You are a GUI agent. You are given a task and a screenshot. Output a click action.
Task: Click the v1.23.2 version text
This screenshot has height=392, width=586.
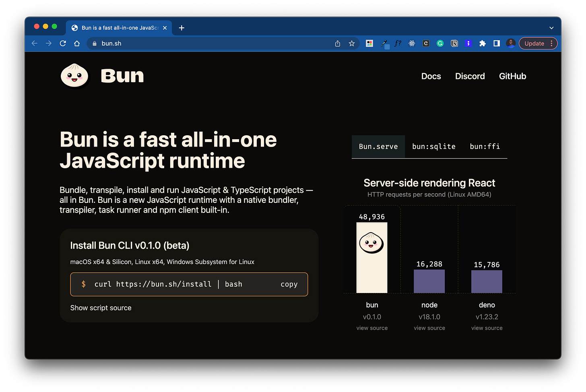coord(487,317)
